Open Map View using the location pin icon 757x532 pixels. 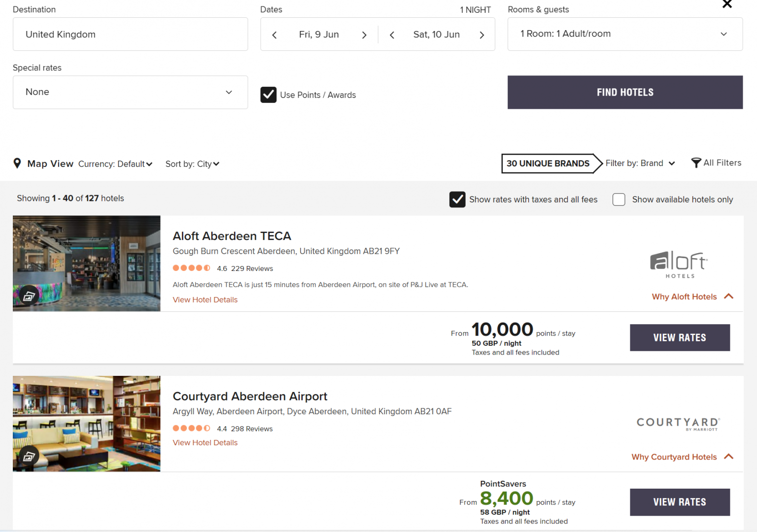click(x=18, y=163)
